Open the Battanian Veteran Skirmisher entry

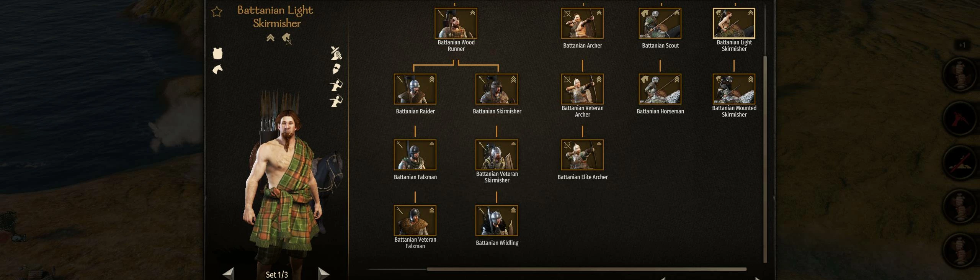pos(497,155)
